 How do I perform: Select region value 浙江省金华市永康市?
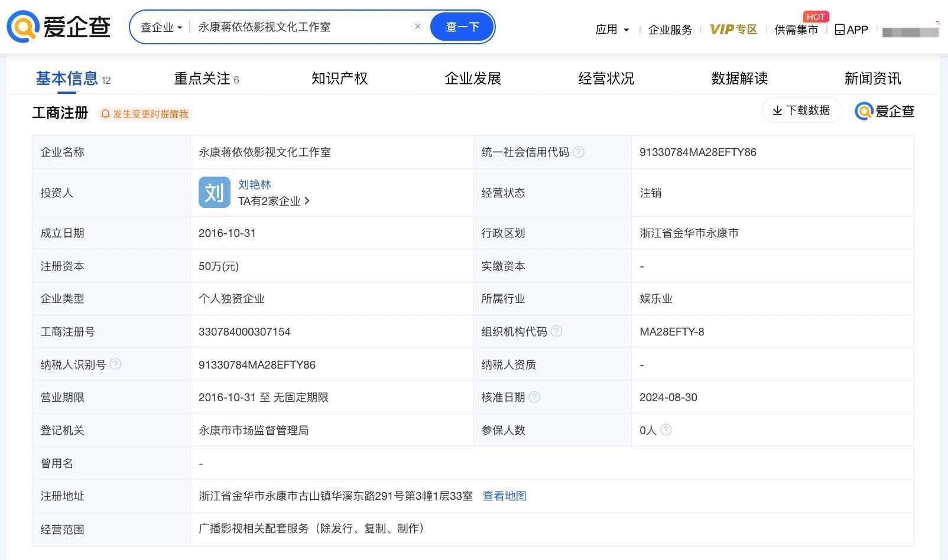pyautogui.click(x=689, y=233)
